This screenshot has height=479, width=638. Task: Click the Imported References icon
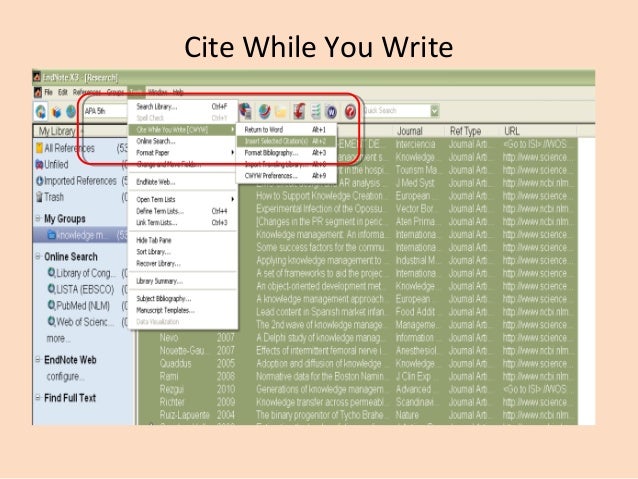[39, 181]
